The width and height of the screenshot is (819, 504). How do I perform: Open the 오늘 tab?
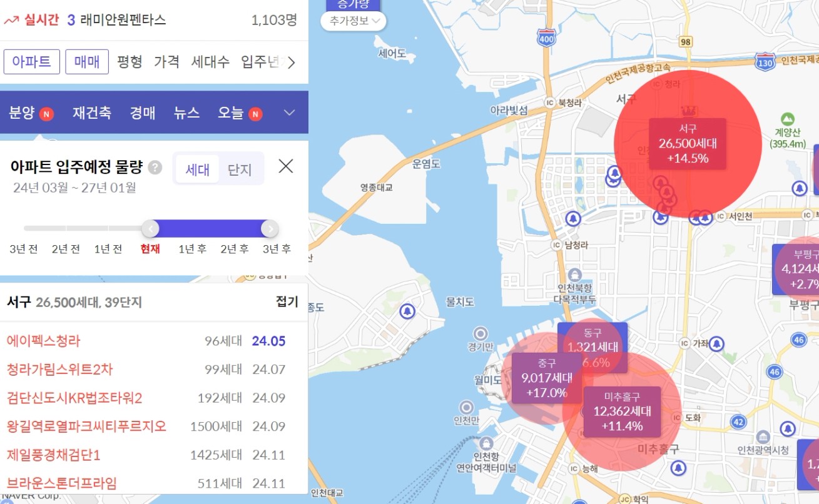[231, 113]
